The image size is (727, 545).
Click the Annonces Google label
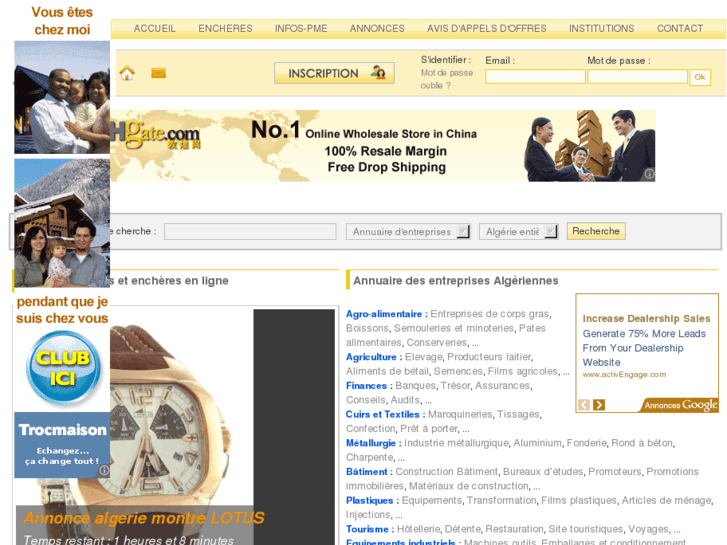pyautogui.click(x=680, y=405)
